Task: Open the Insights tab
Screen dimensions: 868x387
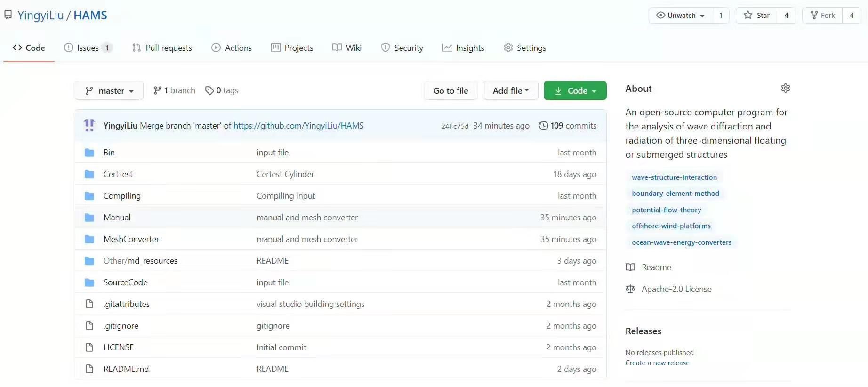Action: coord(463,48)
